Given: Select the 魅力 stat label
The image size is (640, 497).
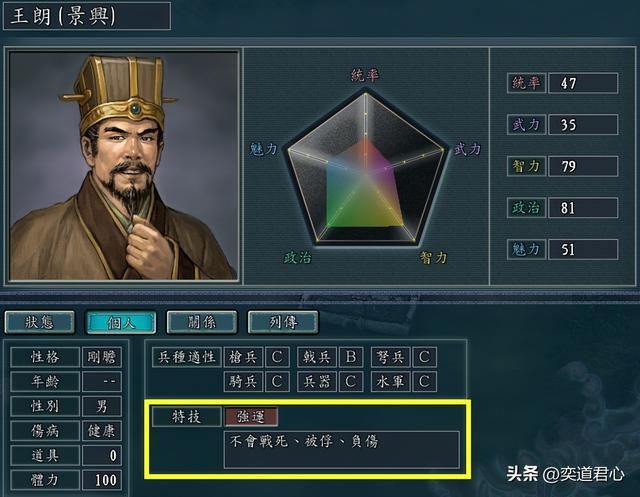Looking at the screenshot, I should click(526, 249).
